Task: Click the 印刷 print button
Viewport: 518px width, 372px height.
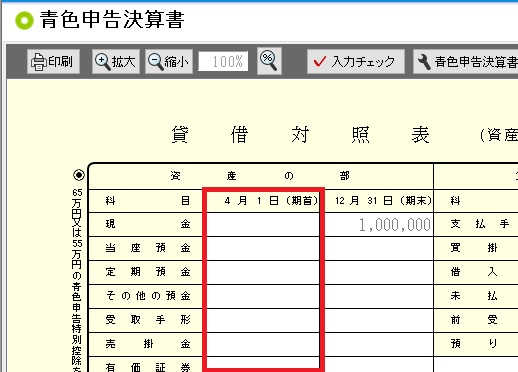Action: (53, 61)
